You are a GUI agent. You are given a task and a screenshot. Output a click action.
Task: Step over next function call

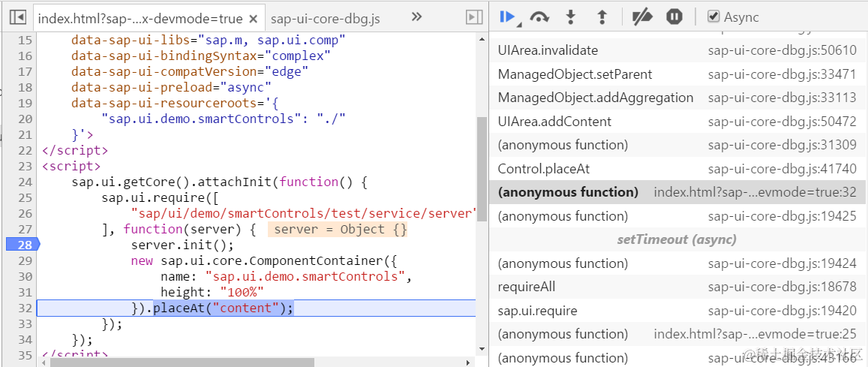[x=539, y=17]
